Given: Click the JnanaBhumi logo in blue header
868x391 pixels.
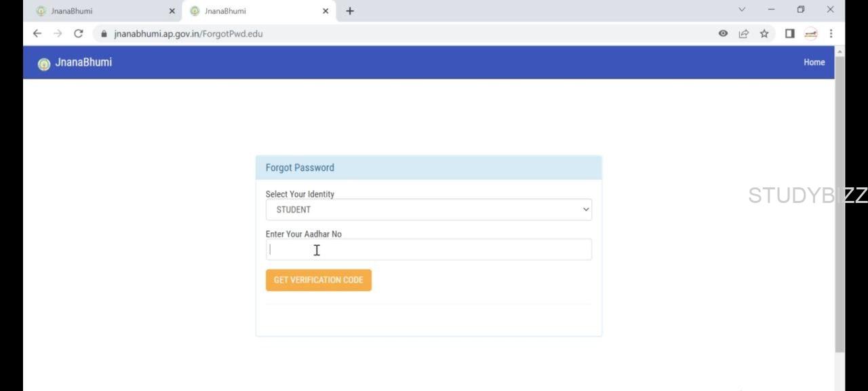Looking at the screenshot, I should pyautogui.click(x=44, y=64).
